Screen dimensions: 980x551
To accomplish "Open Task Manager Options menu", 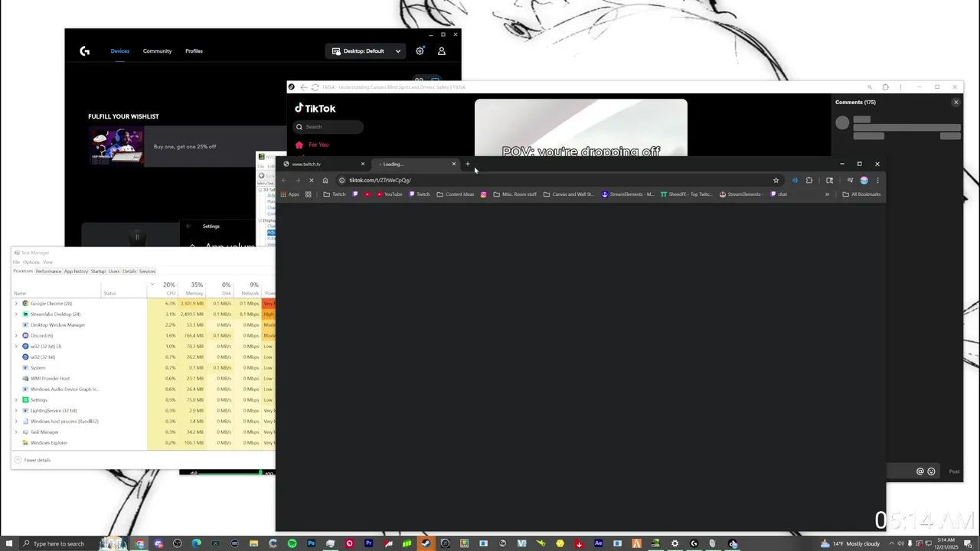I will [x=31, y=262].
